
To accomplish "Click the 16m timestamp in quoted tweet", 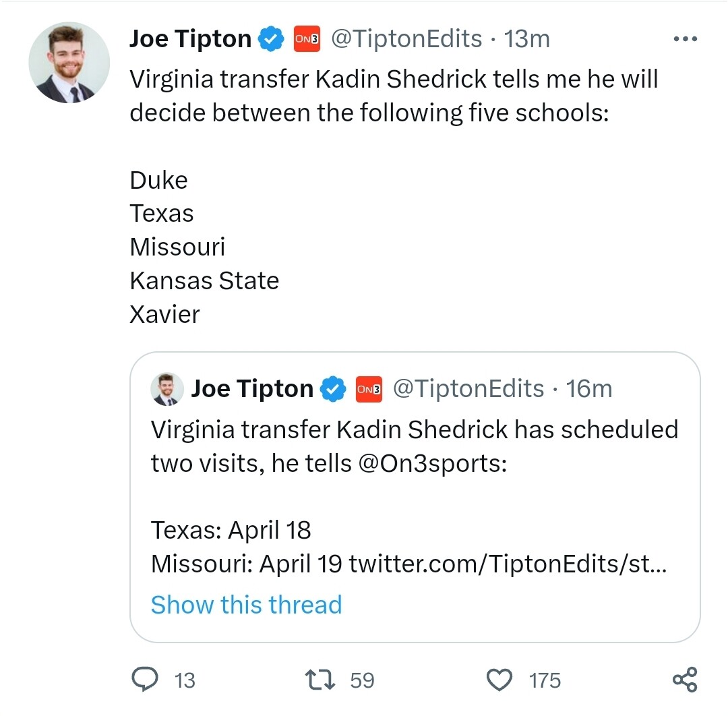I will coord(588,388).
